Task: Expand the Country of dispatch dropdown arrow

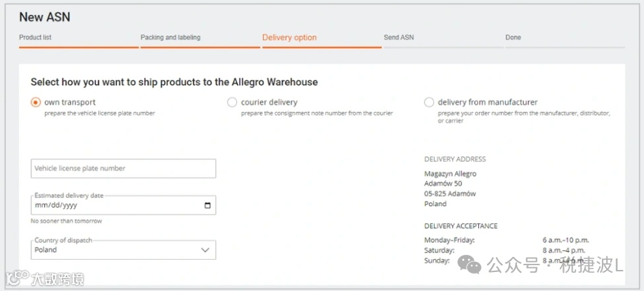Action: point(205,250)
